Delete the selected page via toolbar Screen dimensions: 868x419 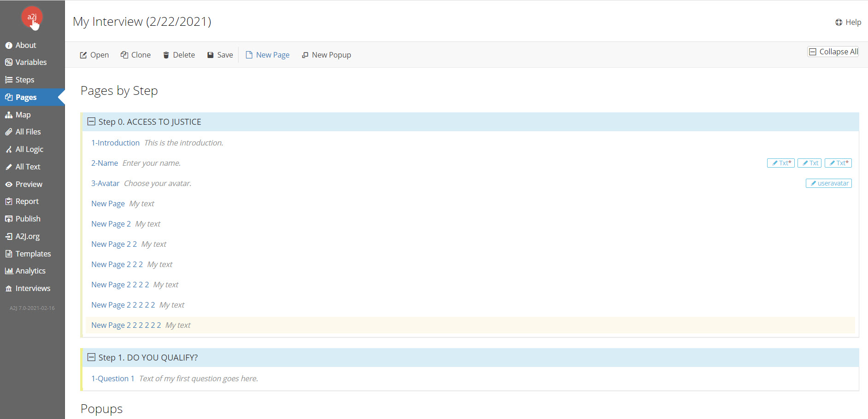click(x=179, y=55)
